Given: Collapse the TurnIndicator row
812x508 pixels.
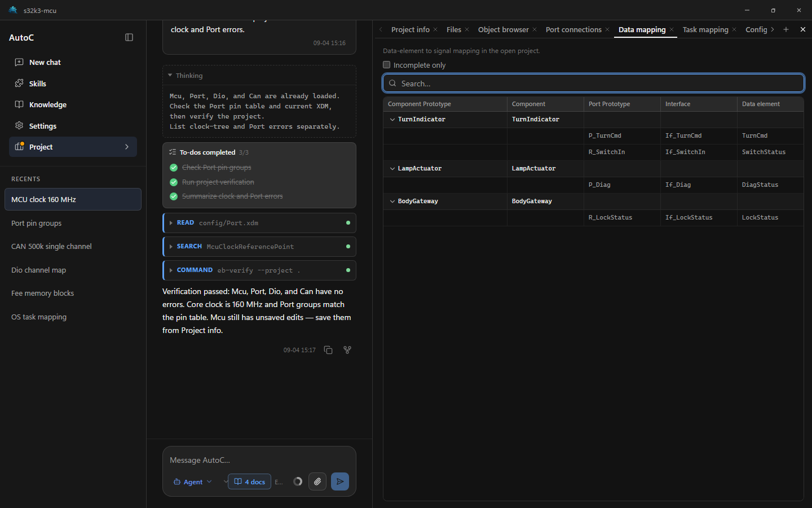Looking at the screenshot, I should pyautogui.click(x=392, y=120).
